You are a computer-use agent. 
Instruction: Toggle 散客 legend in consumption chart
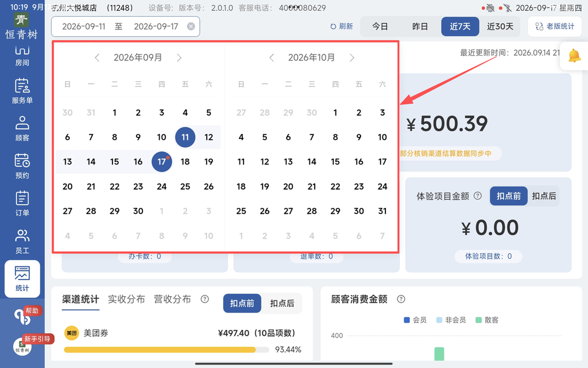tap(487, 320)
